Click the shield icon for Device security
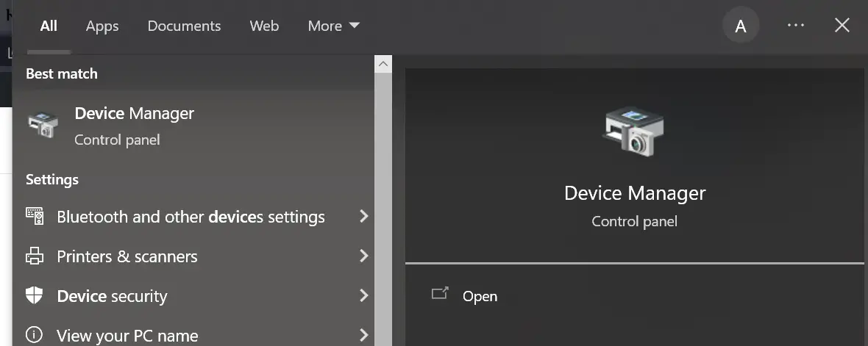868x346 pixels. [35, 295]
